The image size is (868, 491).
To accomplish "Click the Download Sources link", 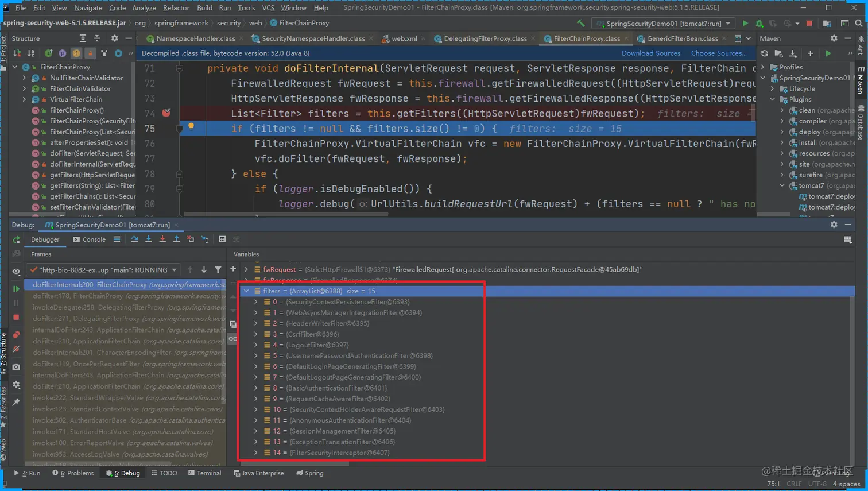I will click(x=651, y=53).
